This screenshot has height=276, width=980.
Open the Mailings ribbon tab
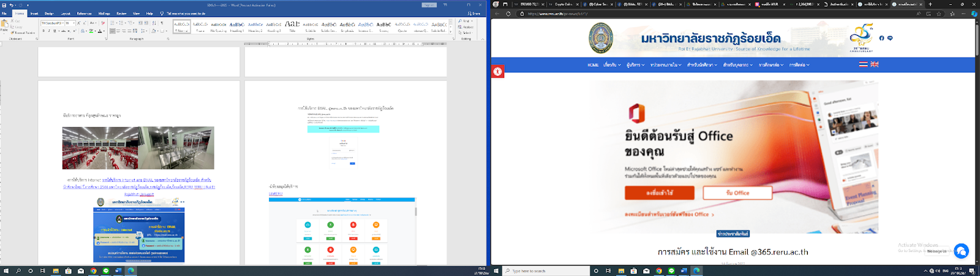coord(104,13)
